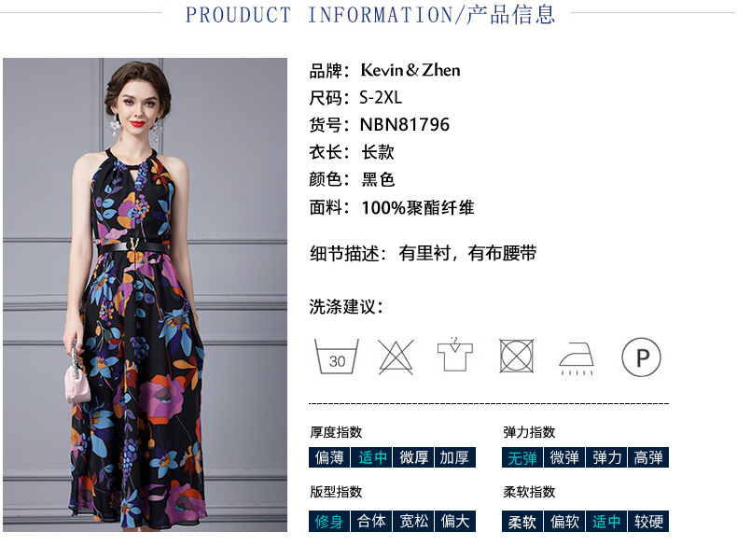737x560 pixels.
Task: Choose 微厚 in the thickness index
Action: pos(413,457)
